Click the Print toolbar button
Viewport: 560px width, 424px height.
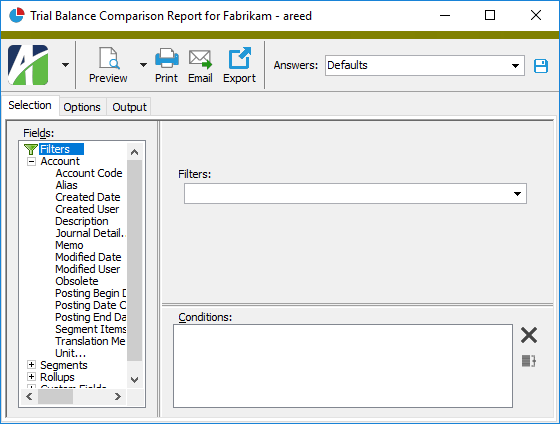click(166, 66)
